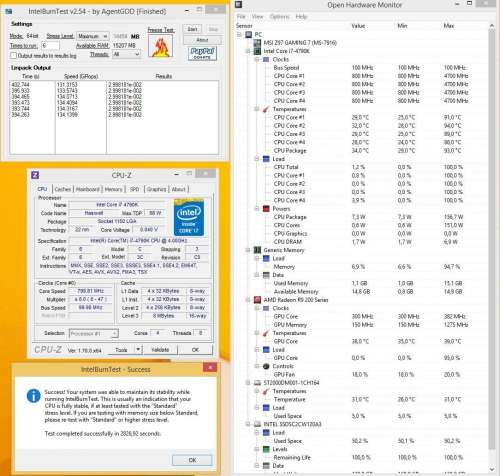
Task: Click the CPU Temperatures thermometer icon
Action: click(x=266, y=109)
